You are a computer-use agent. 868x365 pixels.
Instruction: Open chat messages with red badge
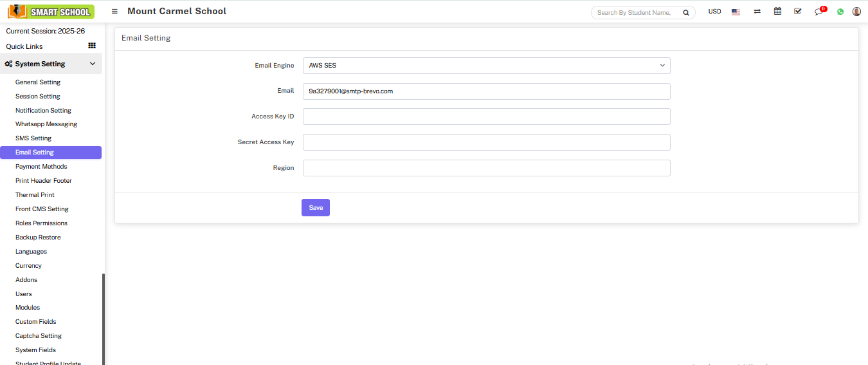point(818,12)
